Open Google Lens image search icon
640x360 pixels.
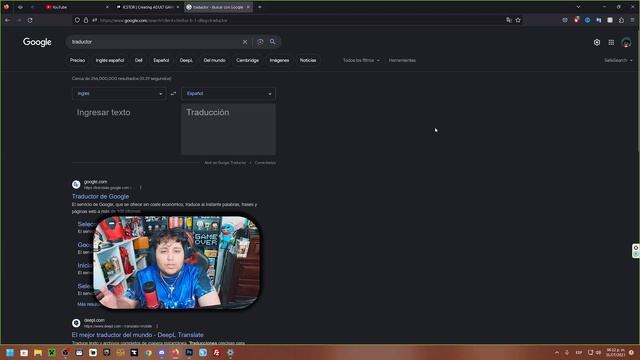click(260, 42)
